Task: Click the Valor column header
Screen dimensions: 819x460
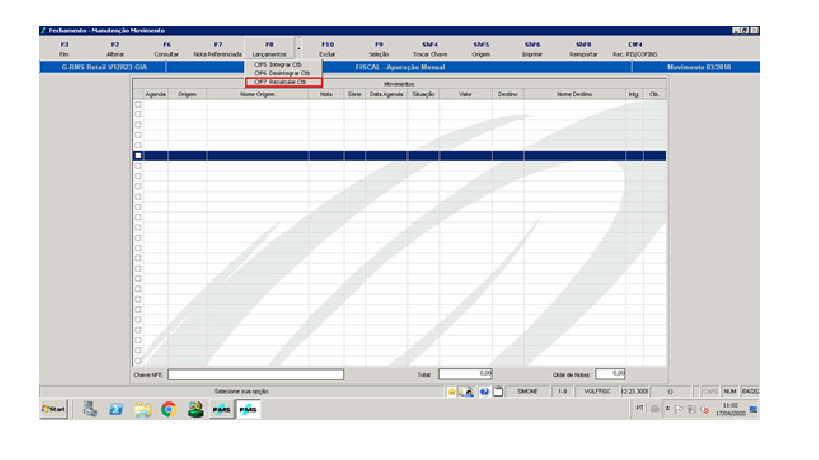Action: tap(465, 94)
